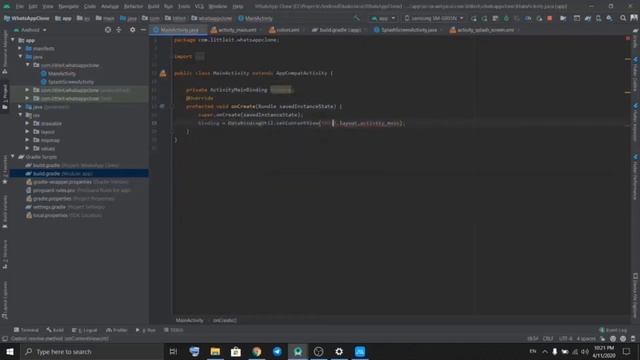
Task: Open the Event Log
Action: tap(613, 330)
